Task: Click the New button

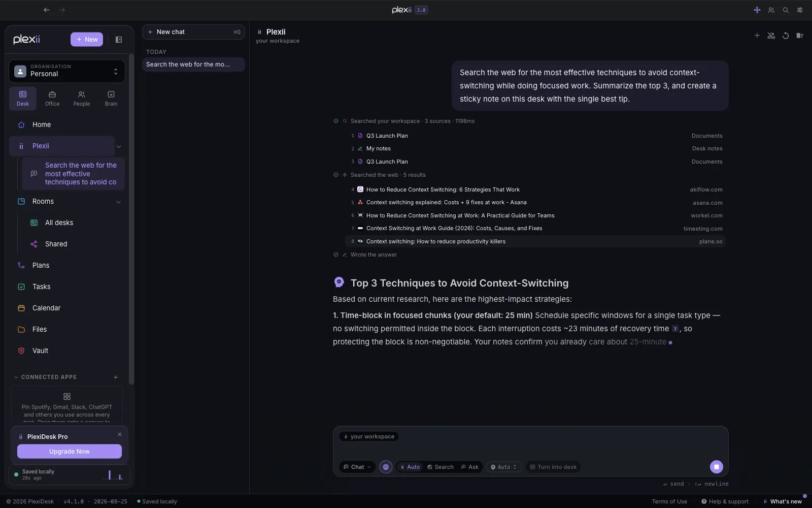Action: tap(87, 40)
